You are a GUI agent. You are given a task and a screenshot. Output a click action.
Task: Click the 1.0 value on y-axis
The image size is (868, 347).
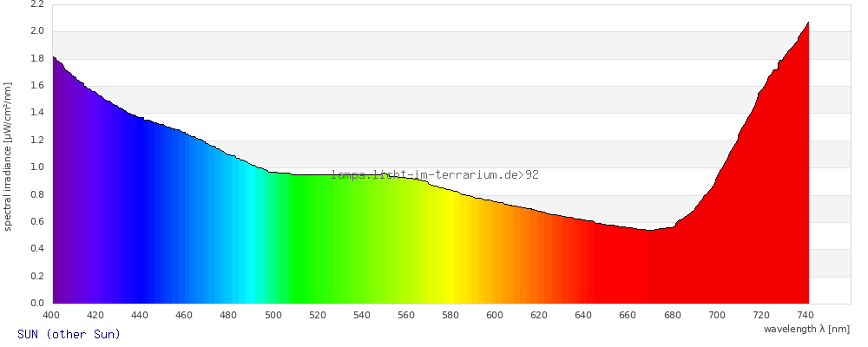pyautogui.click(x=37, y=167)
